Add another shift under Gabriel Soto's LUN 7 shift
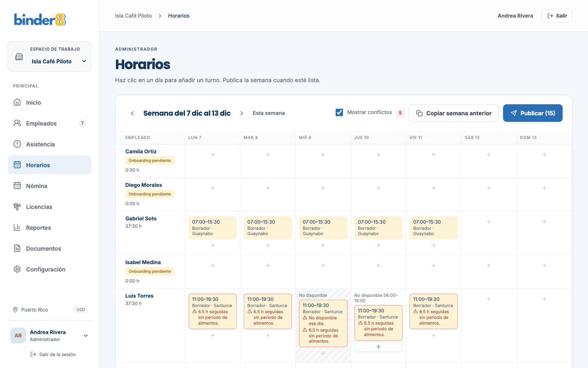The width and height of the screenshot is (588, 368). (213, 245)
